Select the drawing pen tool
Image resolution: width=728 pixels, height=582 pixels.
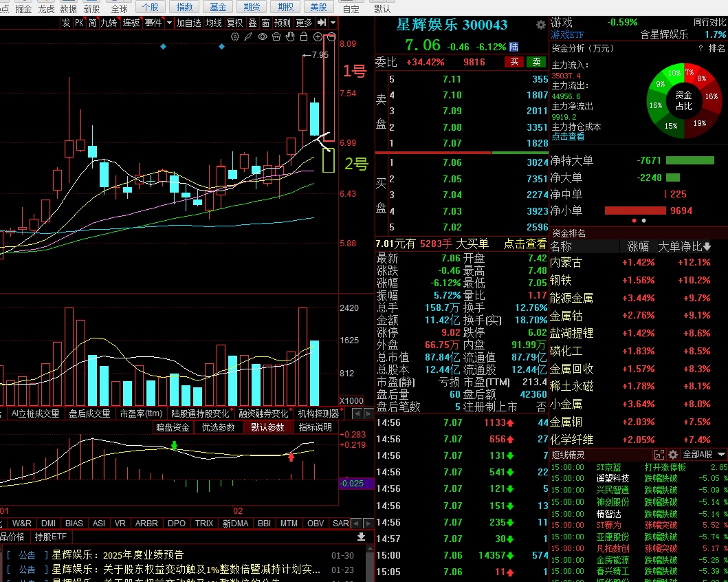[x=249, y=37]
